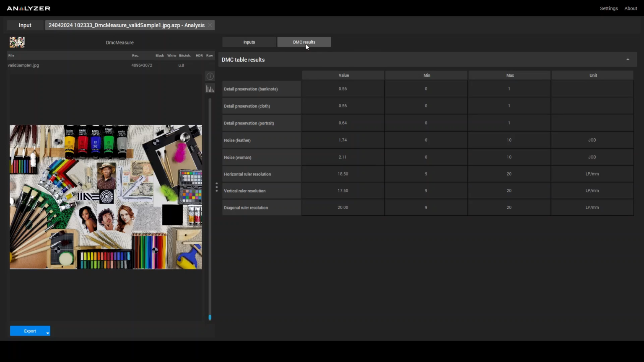Open the About page
Screen dimensions: 644x362
coord(631,8)
